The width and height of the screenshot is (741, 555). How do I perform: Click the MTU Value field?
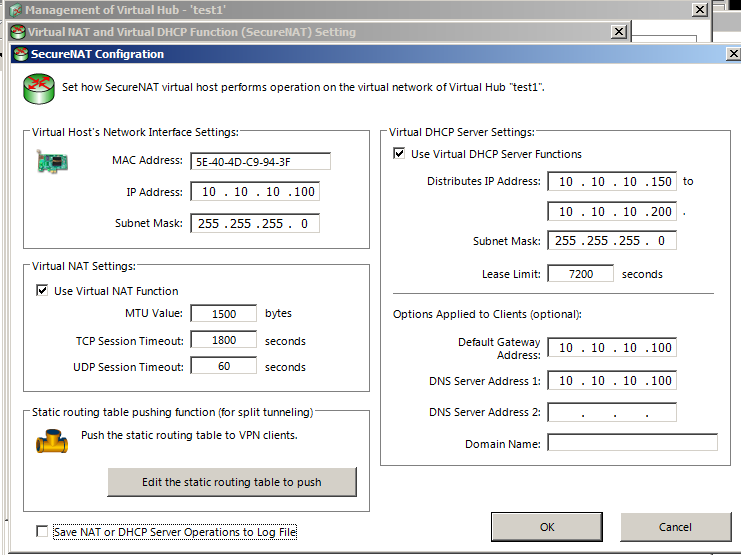pyautogui.click(x=224, y=313)
